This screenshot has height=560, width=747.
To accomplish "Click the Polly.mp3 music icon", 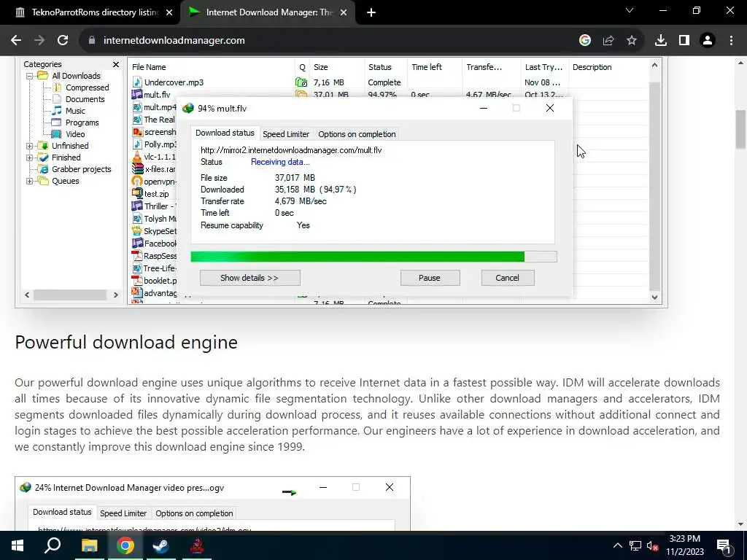I will click(137, 144).
